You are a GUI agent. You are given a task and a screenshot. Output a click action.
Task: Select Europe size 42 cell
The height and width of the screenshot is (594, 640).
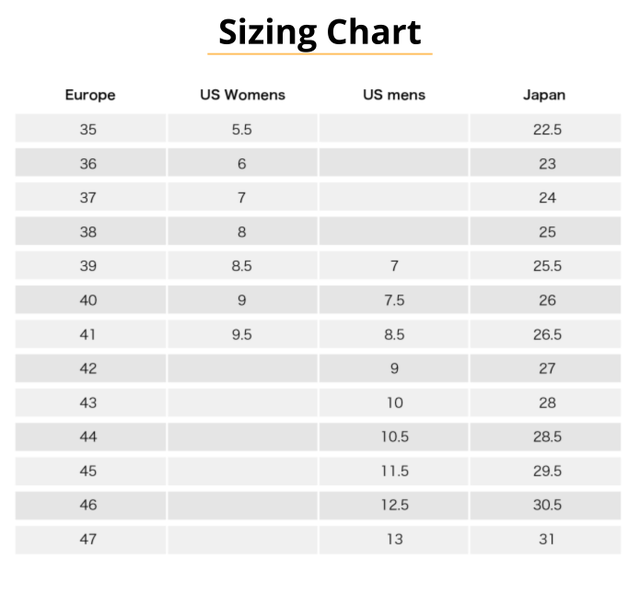(x=89, y=369)
